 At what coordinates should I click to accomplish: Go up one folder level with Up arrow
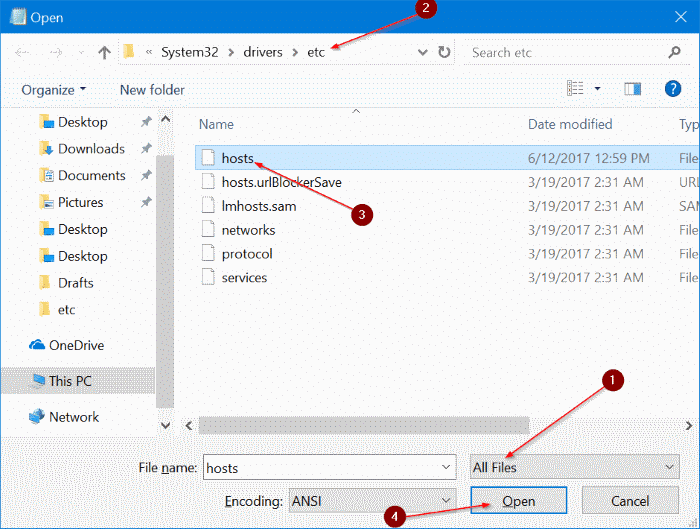coord(104,53)
